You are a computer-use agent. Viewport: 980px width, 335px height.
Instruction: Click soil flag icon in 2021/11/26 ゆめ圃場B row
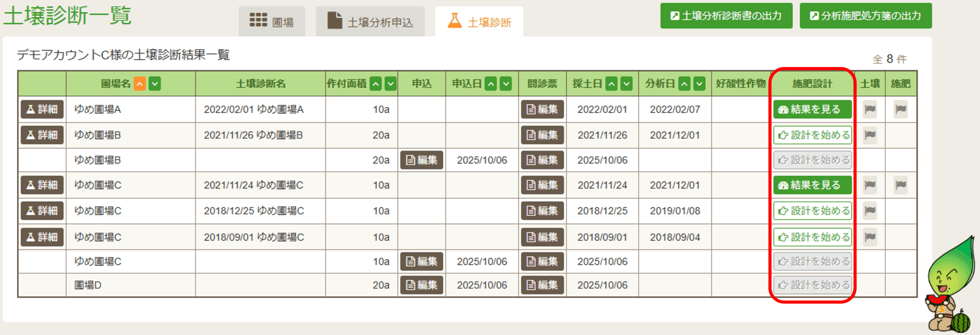(870, 135)
